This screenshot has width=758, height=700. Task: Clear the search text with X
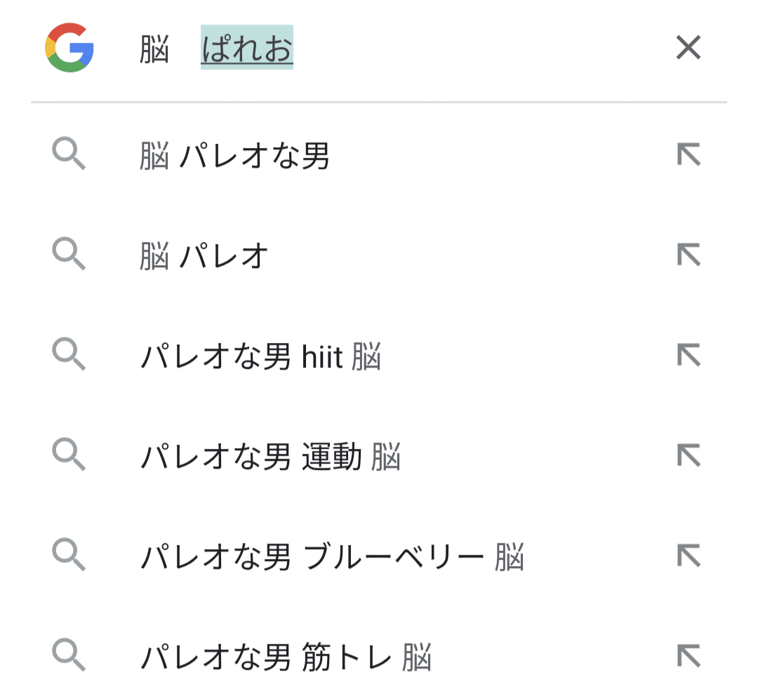tap(688, 48)
